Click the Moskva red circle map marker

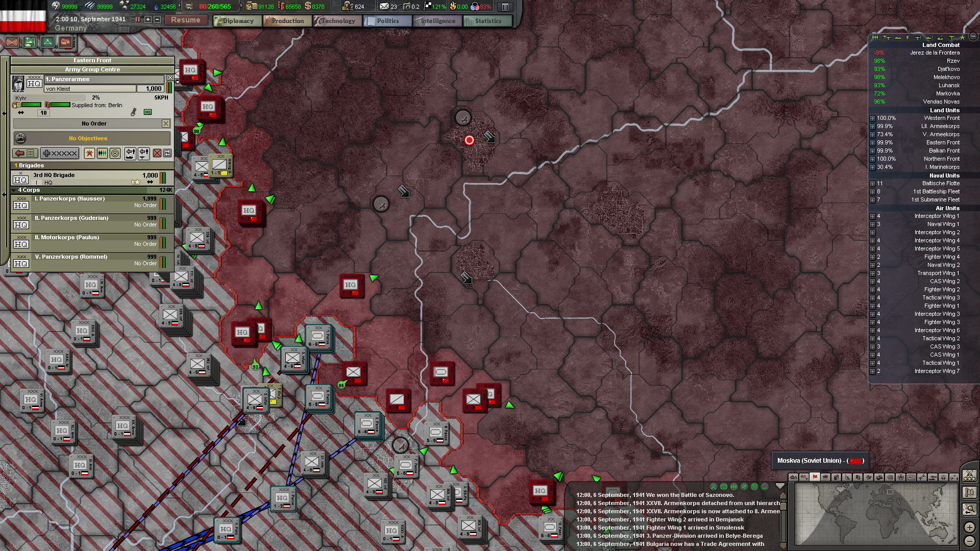470,140
